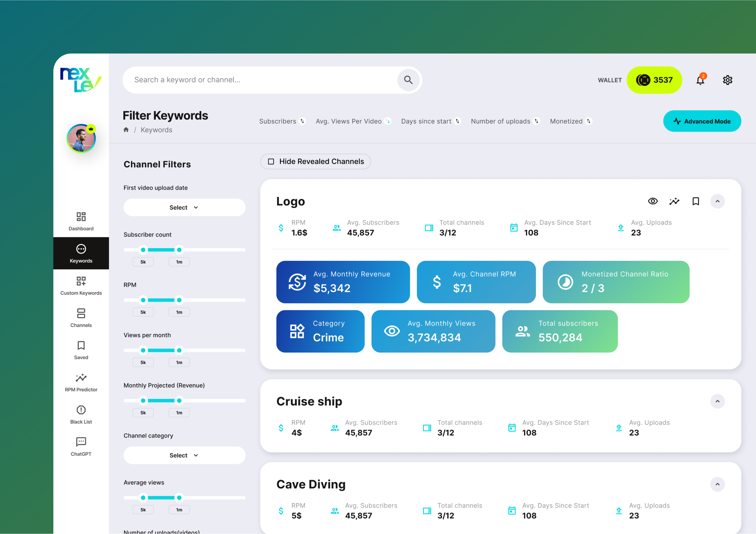756x534 pixels.
Task: Open settings gear icon
Action: (727, 80)
